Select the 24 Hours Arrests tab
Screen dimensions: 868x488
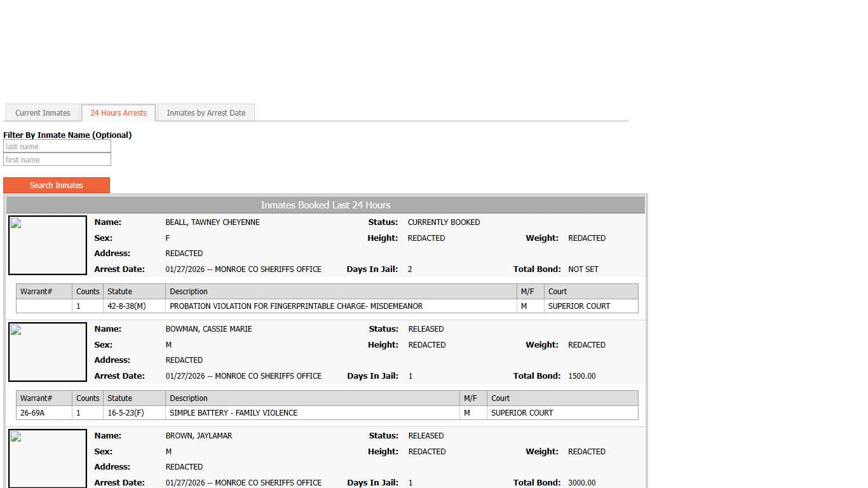118,113
